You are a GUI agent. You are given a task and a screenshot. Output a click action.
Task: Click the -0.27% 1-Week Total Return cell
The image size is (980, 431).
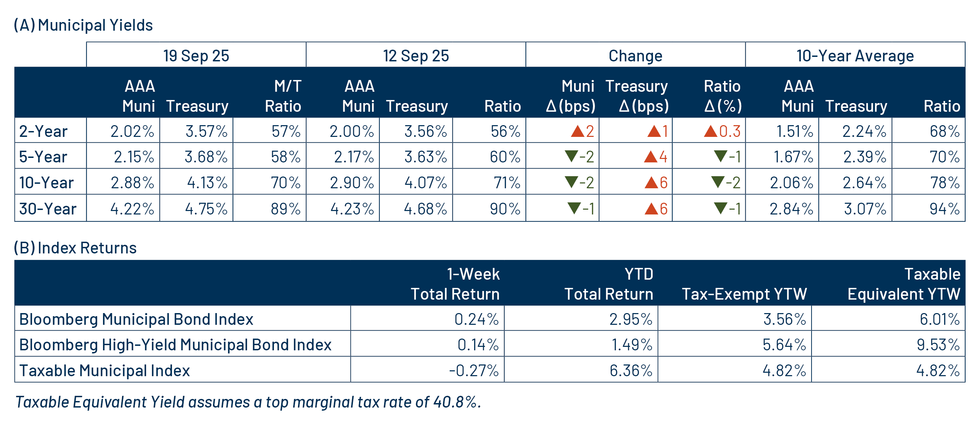pos(473,370)
